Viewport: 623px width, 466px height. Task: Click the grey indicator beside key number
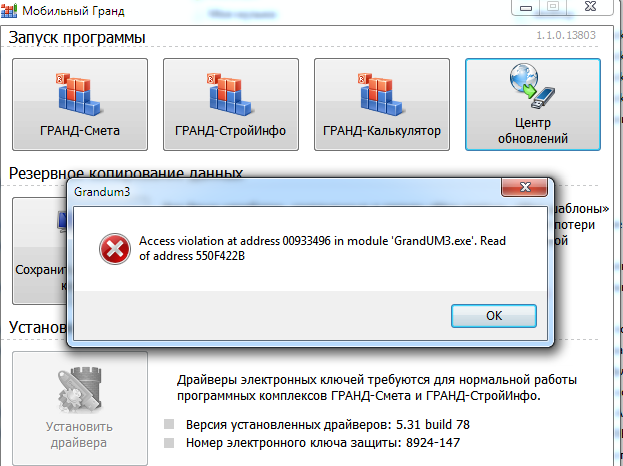[x=169, y=443]
